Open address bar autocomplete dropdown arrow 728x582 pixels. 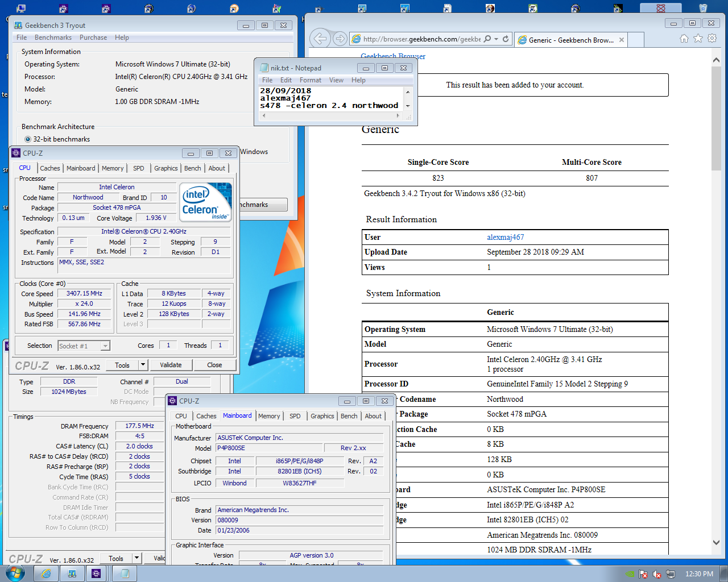[x=497, y=39]
